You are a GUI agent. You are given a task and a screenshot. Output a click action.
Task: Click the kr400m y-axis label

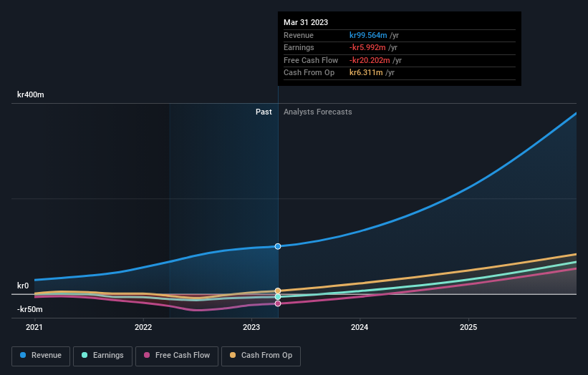(x=30, y=94)
